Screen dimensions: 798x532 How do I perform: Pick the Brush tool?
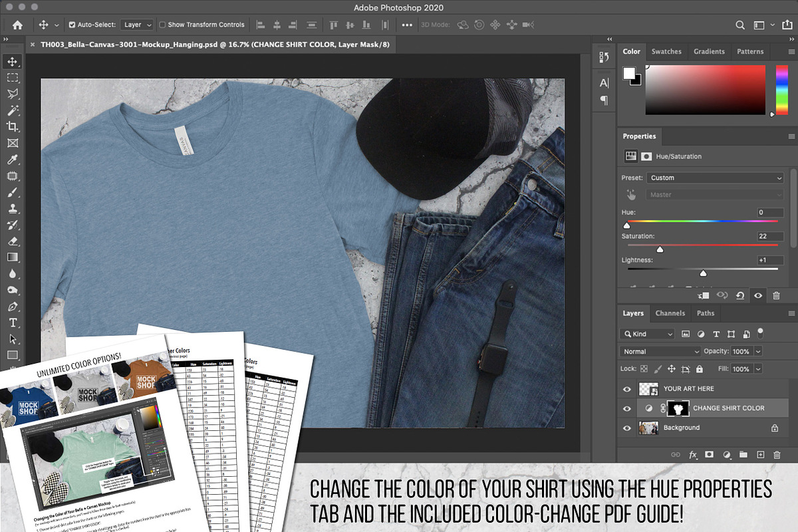pos(13,192)
